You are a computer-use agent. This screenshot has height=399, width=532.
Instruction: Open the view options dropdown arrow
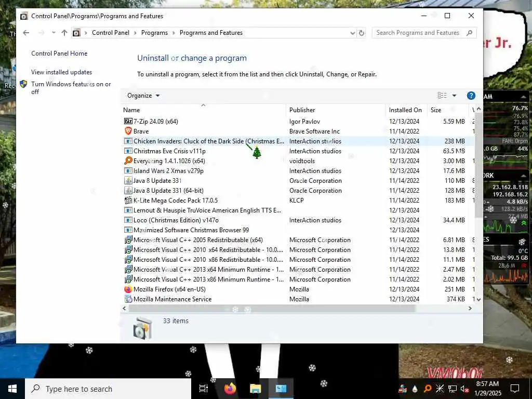pos(454,96)
